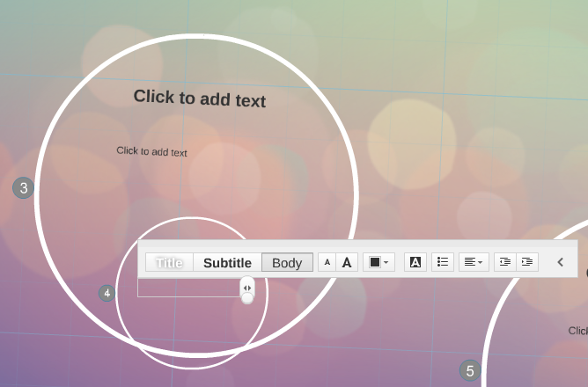588x387 pixels.
Task: Decrease text indent
Action: (505, 262)
